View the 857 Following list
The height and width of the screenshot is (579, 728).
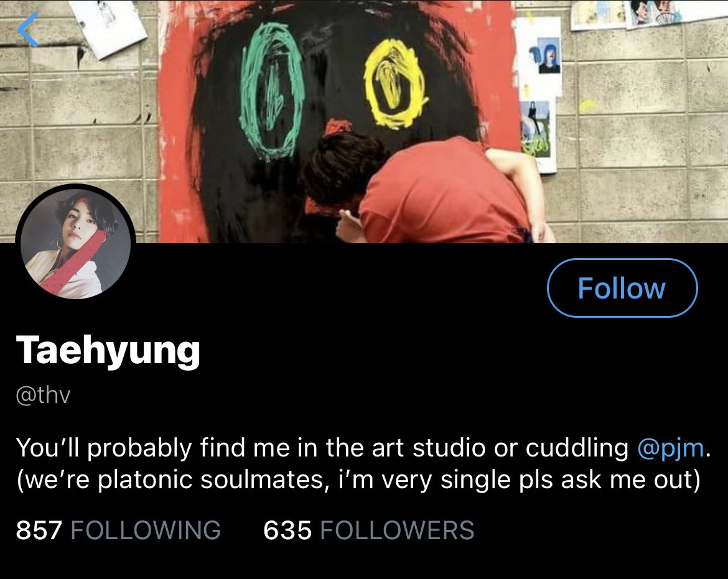(x=118, y=530)
